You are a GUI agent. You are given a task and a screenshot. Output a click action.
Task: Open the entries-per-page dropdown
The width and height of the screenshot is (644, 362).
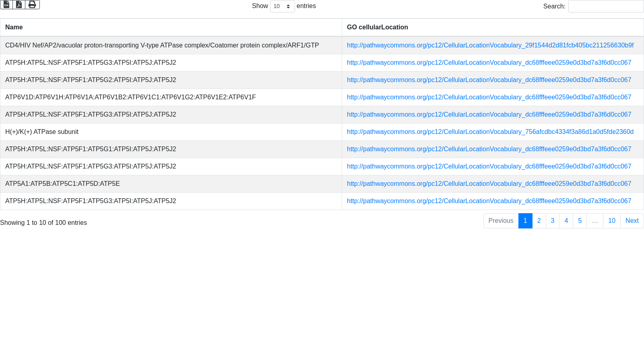point(282,6)
